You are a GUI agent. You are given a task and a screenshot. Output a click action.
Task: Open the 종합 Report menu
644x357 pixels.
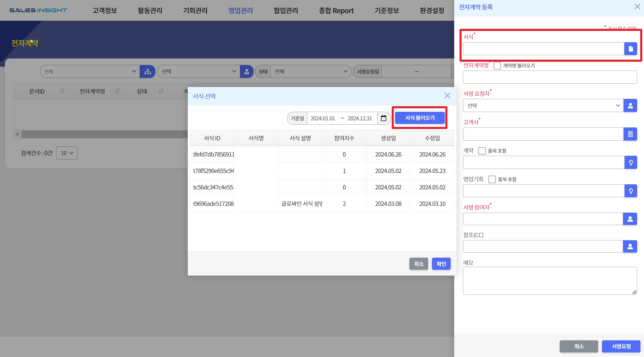tap(336, 10)
